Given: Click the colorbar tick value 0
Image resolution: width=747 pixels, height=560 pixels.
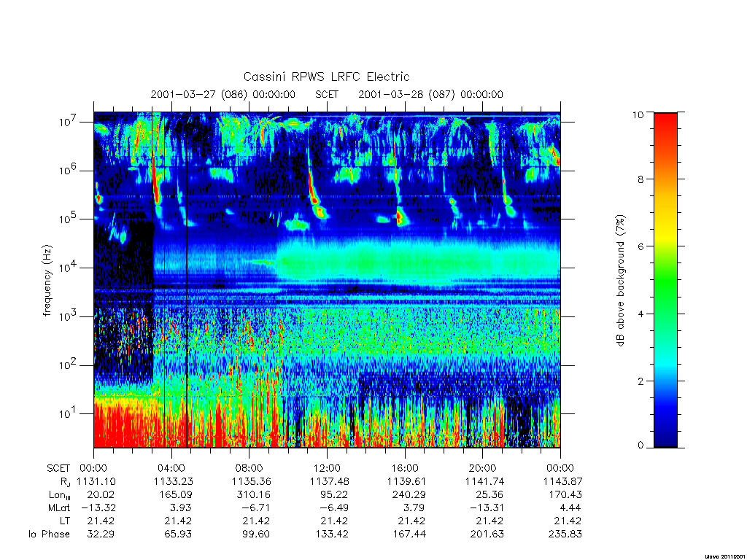Looking at the screenshot, I should (x=640, y=446).
